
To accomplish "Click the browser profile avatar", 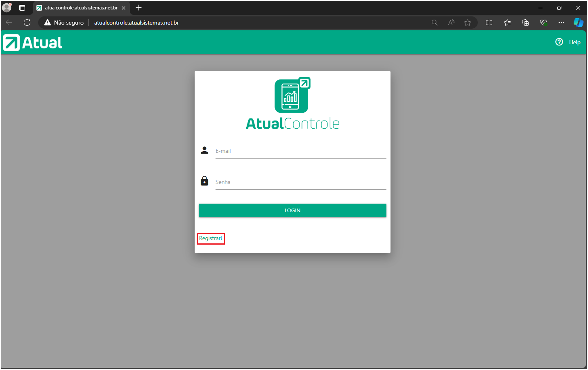I will [x=7, y=7].
